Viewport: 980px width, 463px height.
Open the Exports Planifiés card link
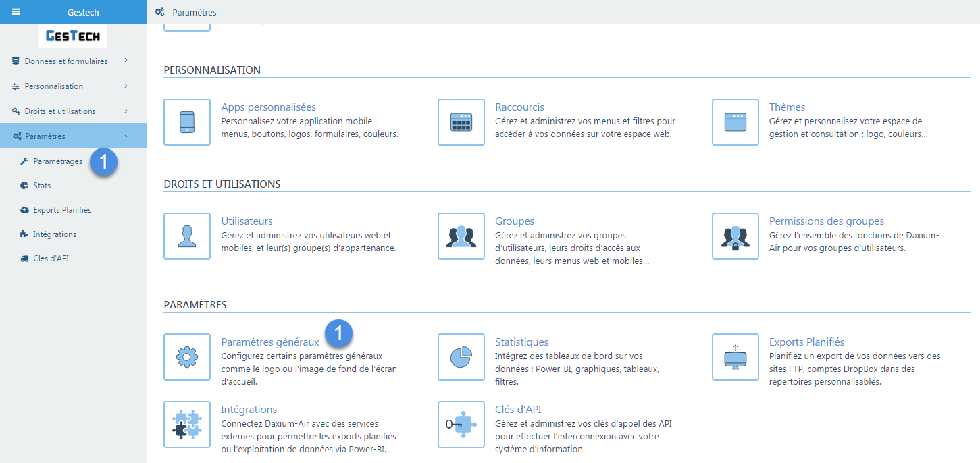pyautogui.click(x=806, y=342)
